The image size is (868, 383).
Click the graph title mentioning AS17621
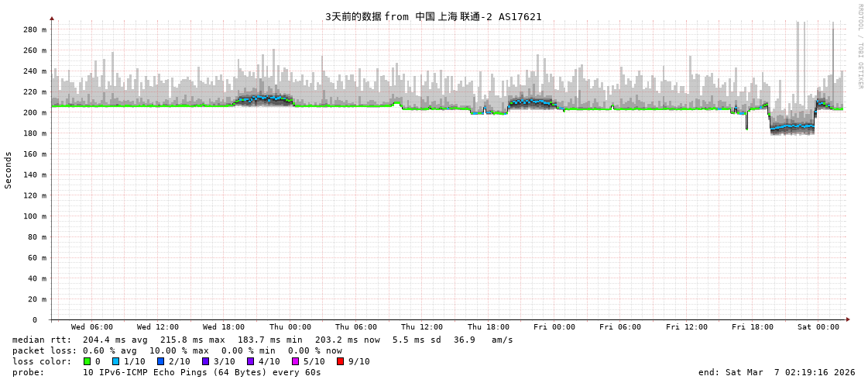(433, 16)
